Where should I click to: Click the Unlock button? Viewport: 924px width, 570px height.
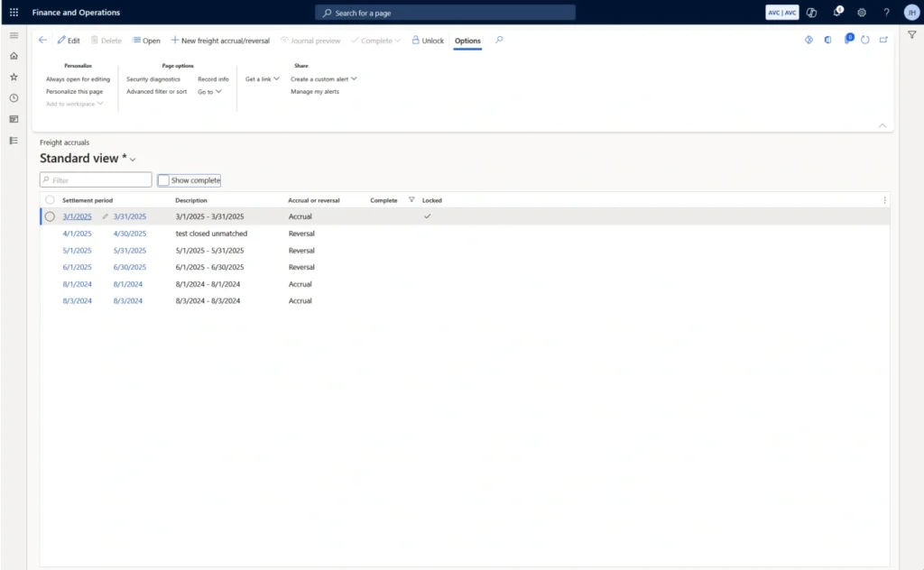click(x=427, y=40)
